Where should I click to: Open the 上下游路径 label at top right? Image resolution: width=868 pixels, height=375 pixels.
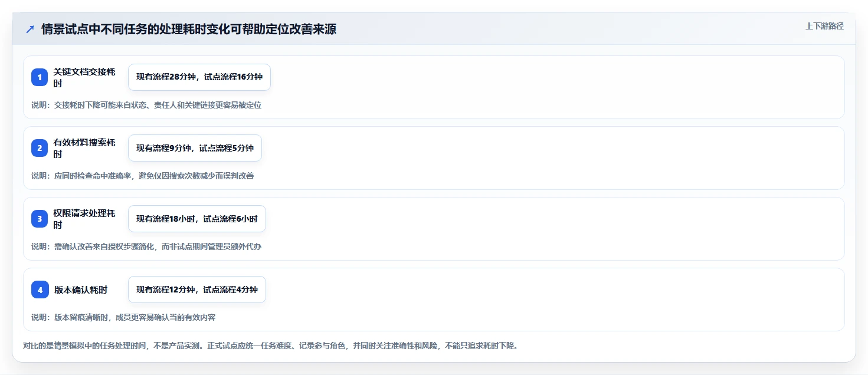click(824, 26)
